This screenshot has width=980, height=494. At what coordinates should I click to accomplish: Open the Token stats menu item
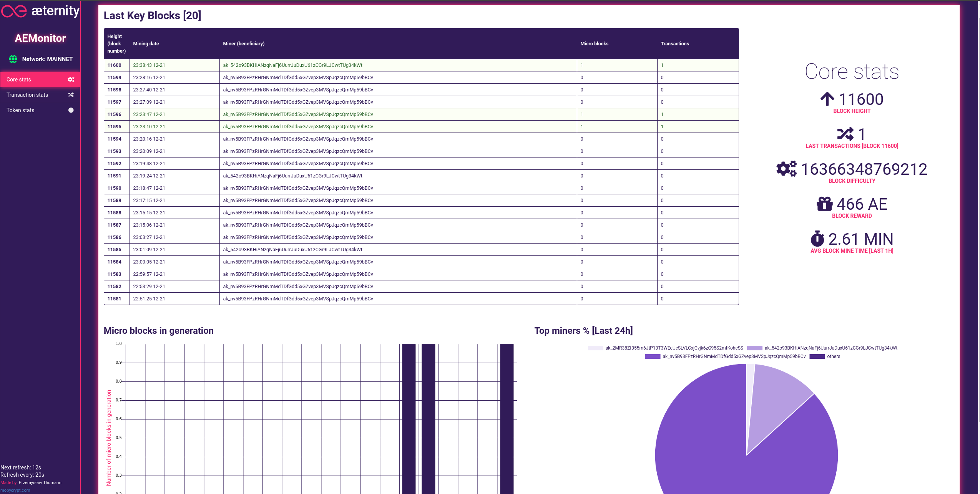click(x=20, y=110)
